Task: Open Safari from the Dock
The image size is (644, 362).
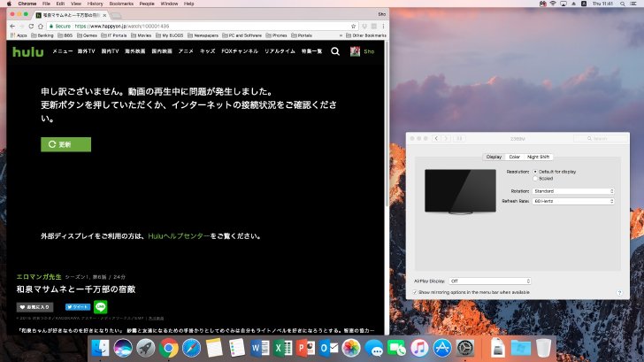Action: [191, 348]
